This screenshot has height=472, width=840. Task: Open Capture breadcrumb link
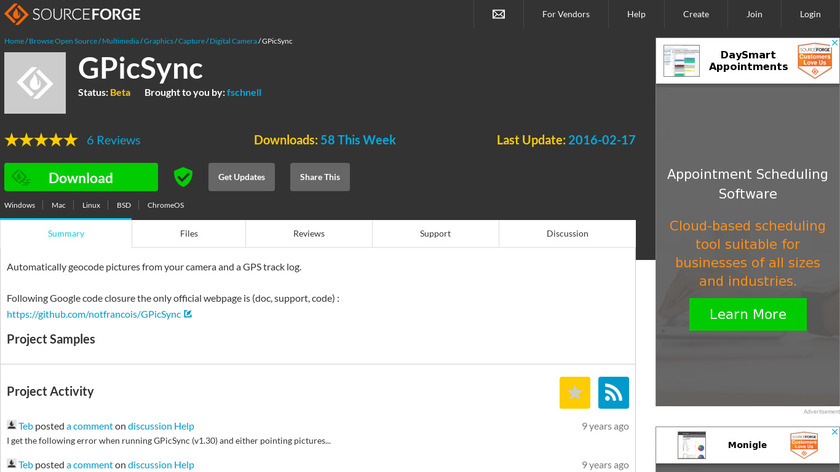point(192,41)
